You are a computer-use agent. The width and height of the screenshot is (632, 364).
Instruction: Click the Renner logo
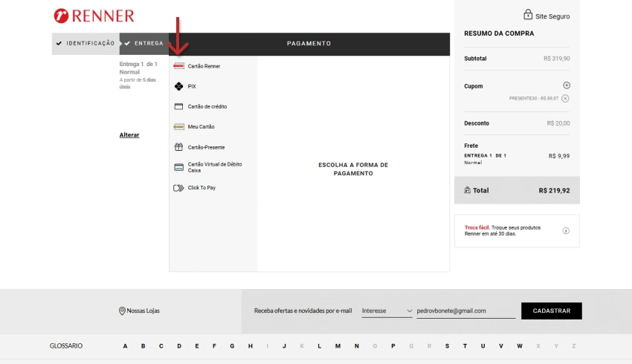point(94,16)
